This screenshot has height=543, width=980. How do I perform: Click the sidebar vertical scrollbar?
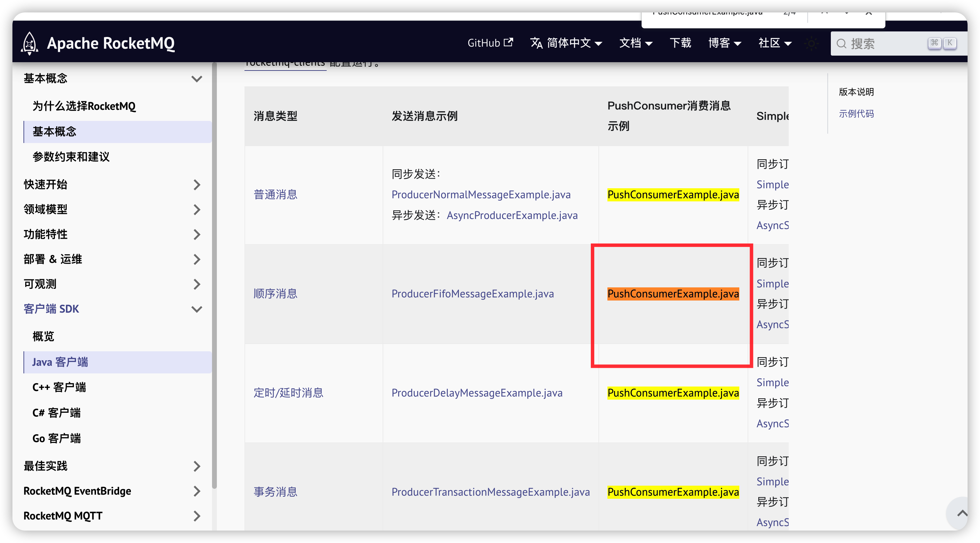[x=214, y=276]
